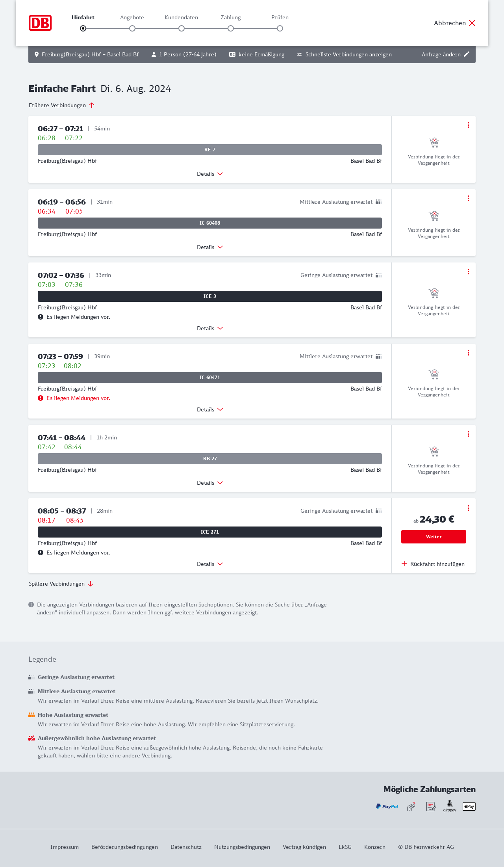
Task: Click Schnellste Verbindungen anzeigen filter
Action: 344,54
